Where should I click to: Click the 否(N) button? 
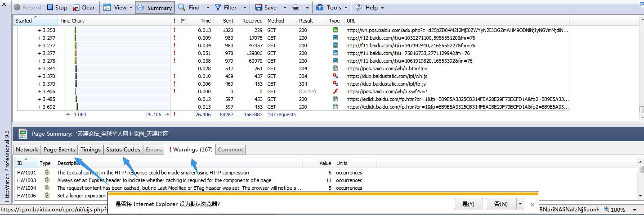click(501, 204)
